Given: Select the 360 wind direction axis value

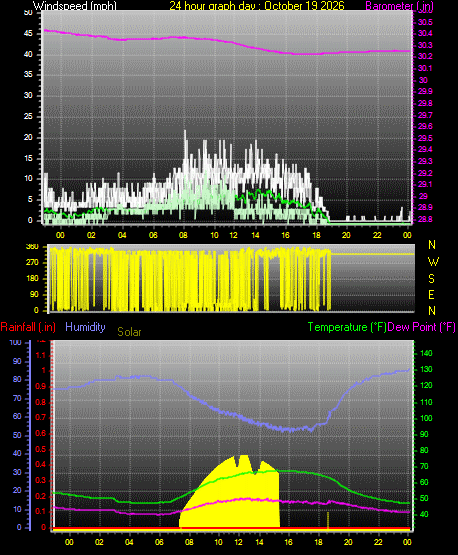Looking at the screenshot, I should 33,247.
